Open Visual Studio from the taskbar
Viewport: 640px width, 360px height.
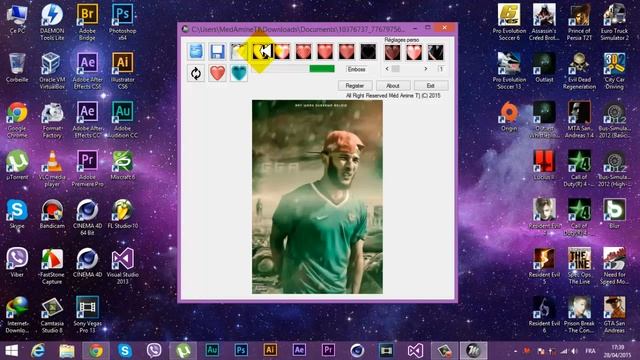415,351
